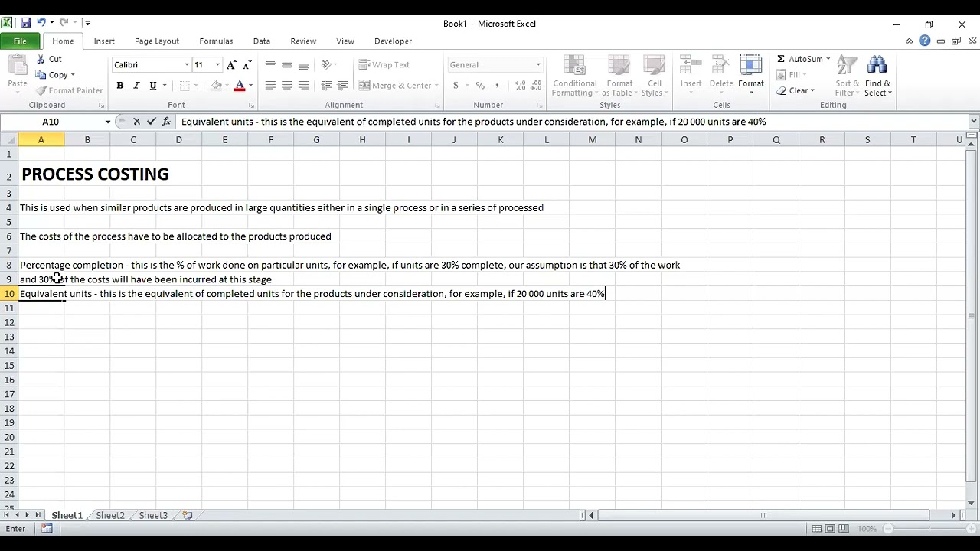Screen dimensions: 980x551
Task: Open the General number format dropdown
Action: click(x=538, y=65)
